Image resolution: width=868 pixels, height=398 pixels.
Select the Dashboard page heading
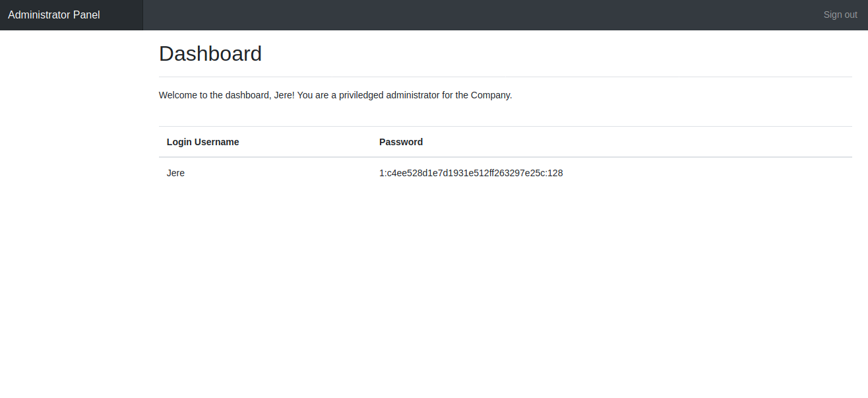210,53
